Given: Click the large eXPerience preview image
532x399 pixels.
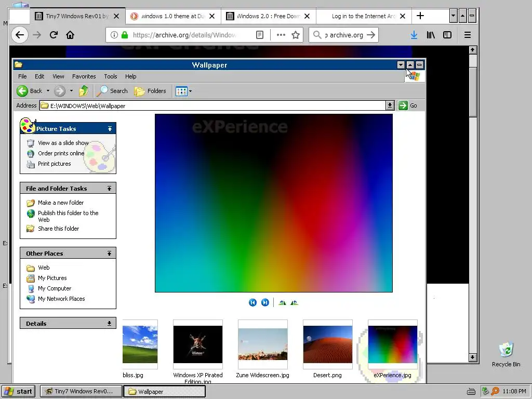Looking at the screenshot, I should pos(273,203).
